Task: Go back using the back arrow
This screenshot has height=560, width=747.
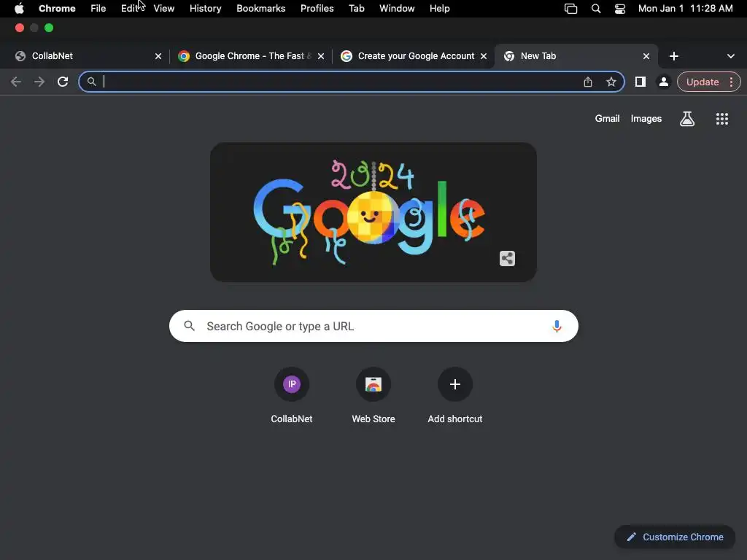Action: point(16,82)
